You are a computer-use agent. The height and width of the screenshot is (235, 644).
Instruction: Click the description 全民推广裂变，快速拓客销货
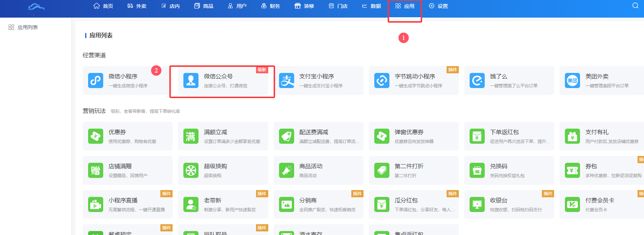point(328,210)
